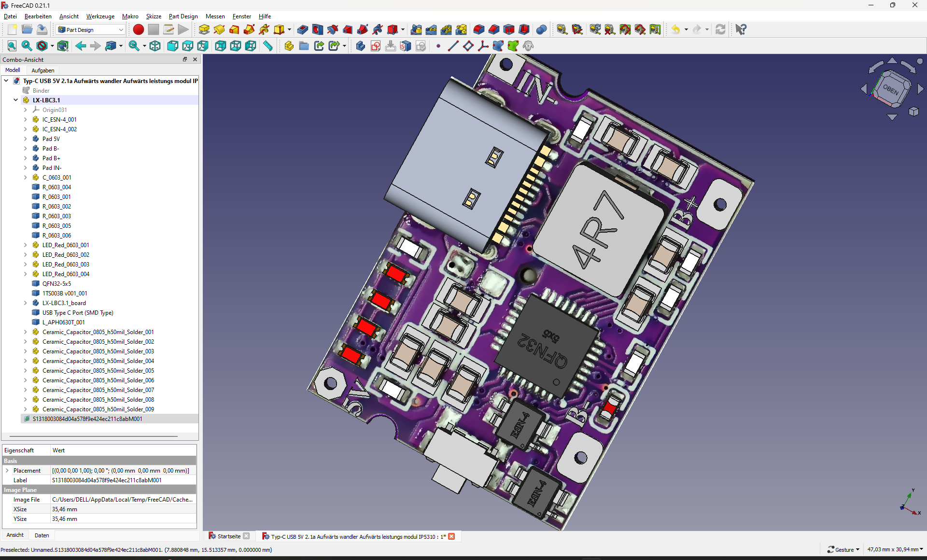Open the Skizze menu
The height and width of the screenshot is (560, 927).
click(x=154, y=16)
